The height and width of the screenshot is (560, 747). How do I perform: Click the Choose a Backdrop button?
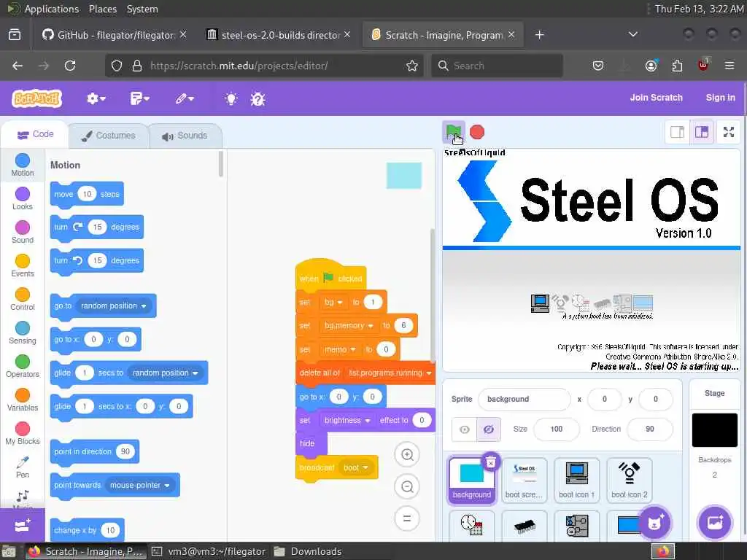pyautogui.click(x=714, y=523)
